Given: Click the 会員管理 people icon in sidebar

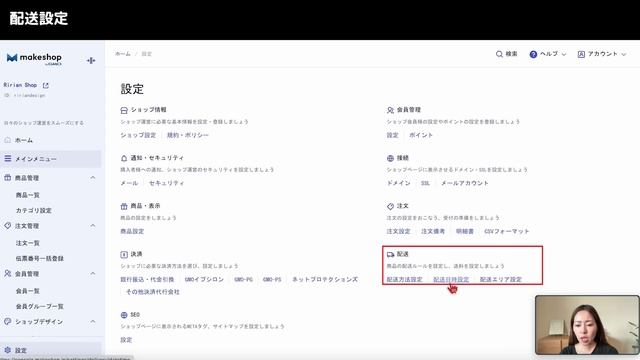Looking at the screenshot, I should (8, 273).
